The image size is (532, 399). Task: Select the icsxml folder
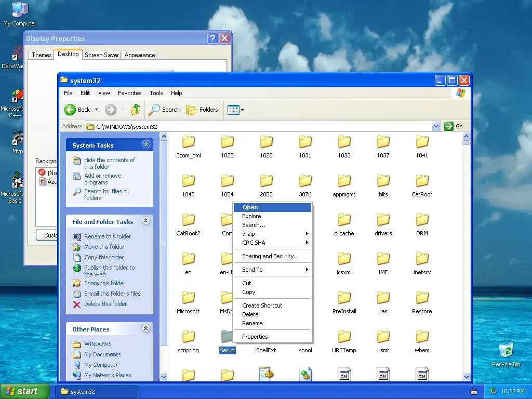tap(344, 263)
